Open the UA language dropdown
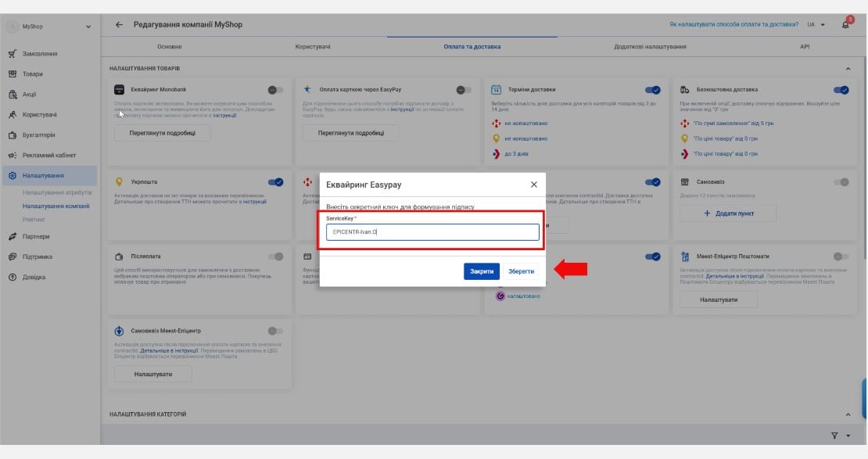The width and height of the screenshot is (868, 459). coord(816,24)
